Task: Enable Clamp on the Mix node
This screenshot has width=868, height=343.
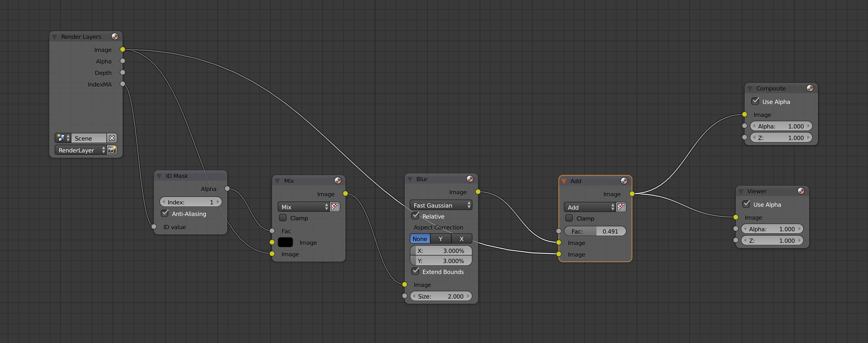Action: (283, 218)
